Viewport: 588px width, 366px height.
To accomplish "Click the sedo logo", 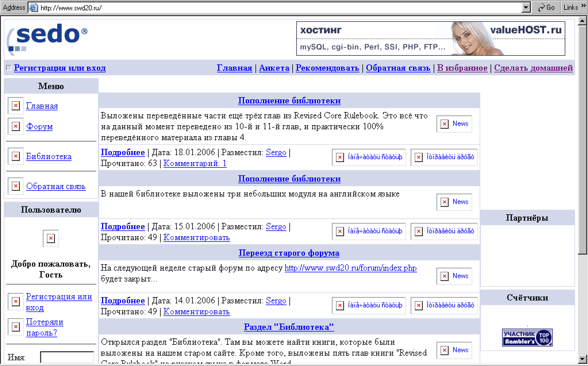I will pos(46,37).
